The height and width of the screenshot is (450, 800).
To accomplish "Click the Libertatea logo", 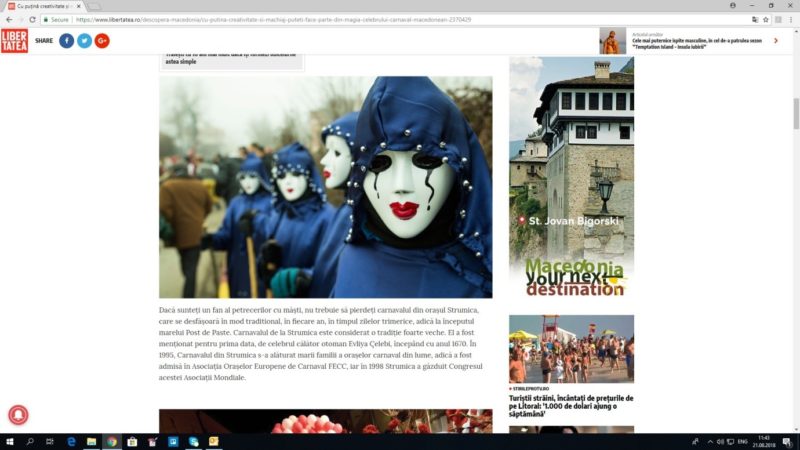I will [x=14, y=41].
